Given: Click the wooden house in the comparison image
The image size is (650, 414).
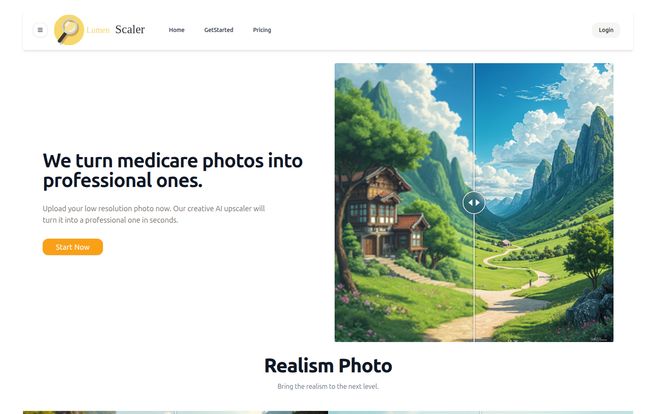Looking at the screenshot, I should click(x=383, y=213).
